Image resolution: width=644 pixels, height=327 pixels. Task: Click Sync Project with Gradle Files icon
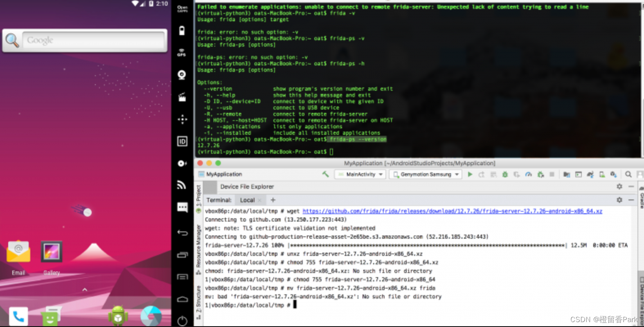(x=590, y=175)
